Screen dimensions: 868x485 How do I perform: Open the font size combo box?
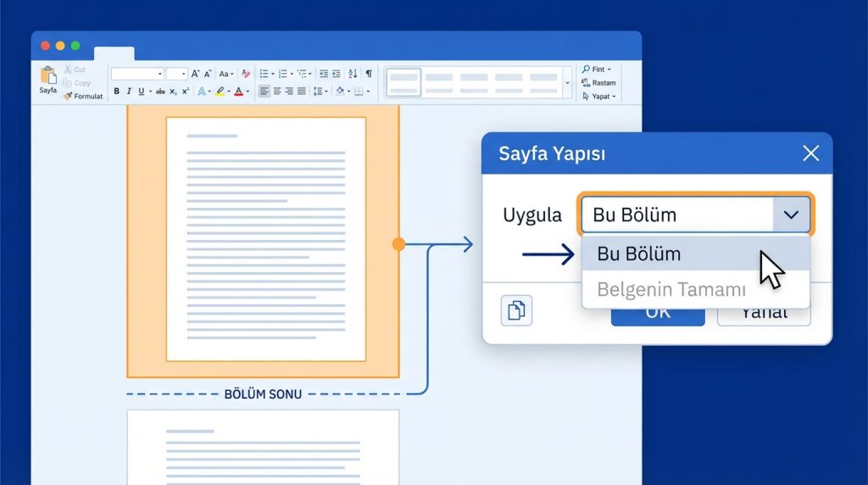[176, 74]
